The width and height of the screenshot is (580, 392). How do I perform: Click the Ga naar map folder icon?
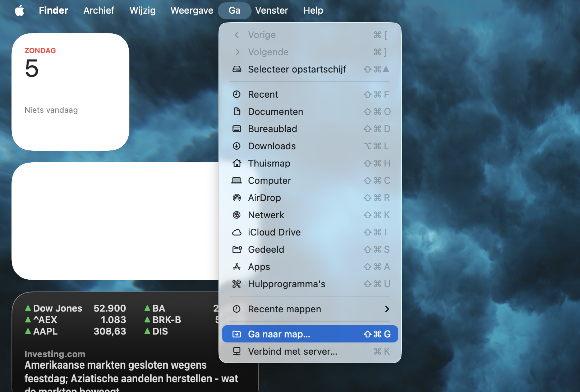236,334
